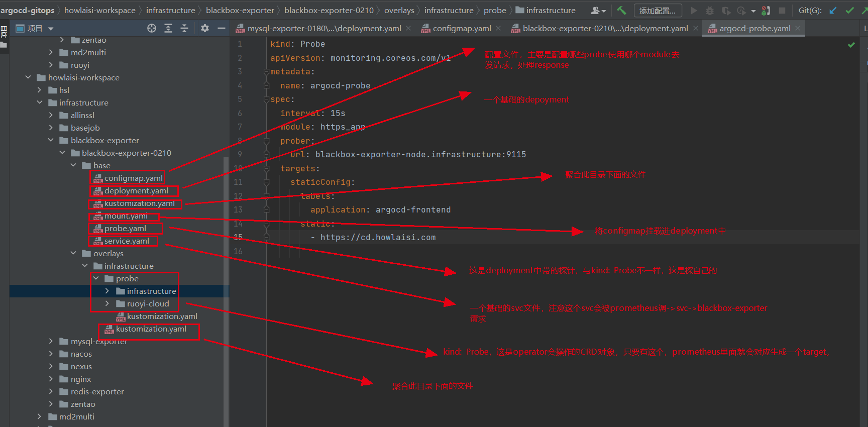Switch to the configmap.yaml tab

pyautogui.click(x=461, y=29)
